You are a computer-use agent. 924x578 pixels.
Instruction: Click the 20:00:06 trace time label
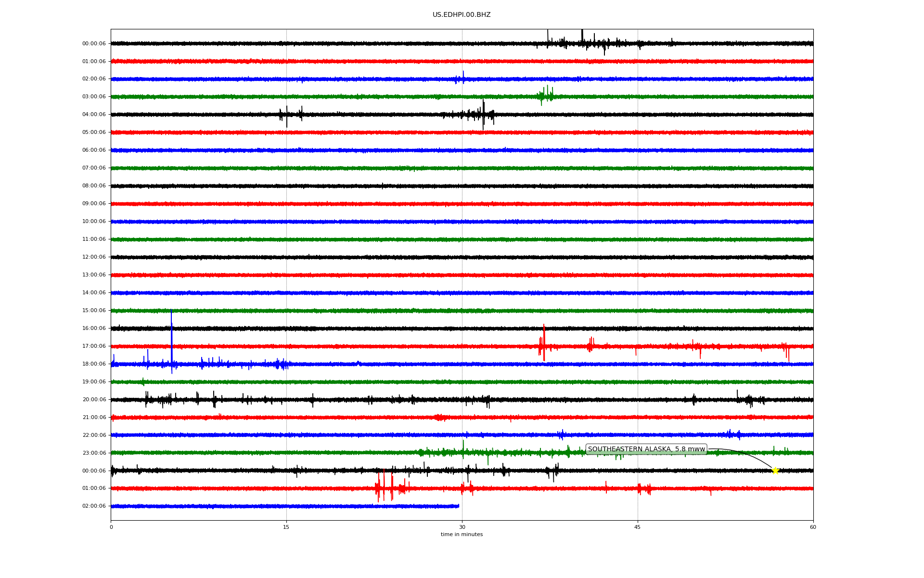pos(94,400)
